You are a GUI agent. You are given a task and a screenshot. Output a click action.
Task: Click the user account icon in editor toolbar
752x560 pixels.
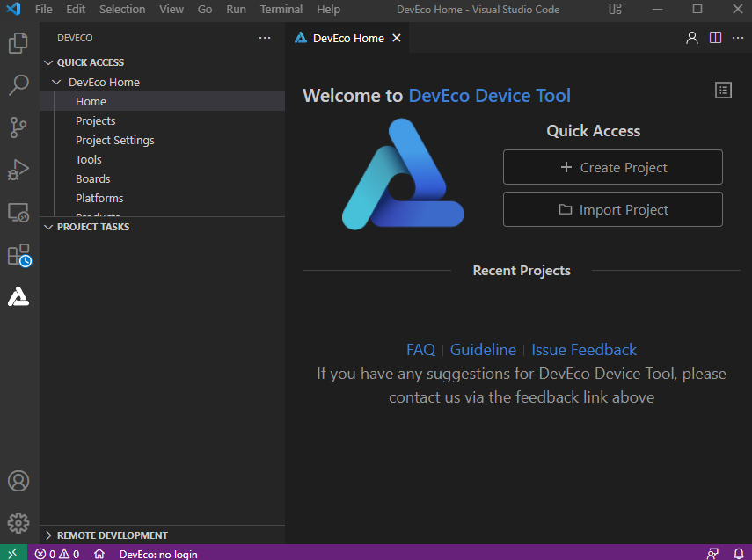(692, 38)
